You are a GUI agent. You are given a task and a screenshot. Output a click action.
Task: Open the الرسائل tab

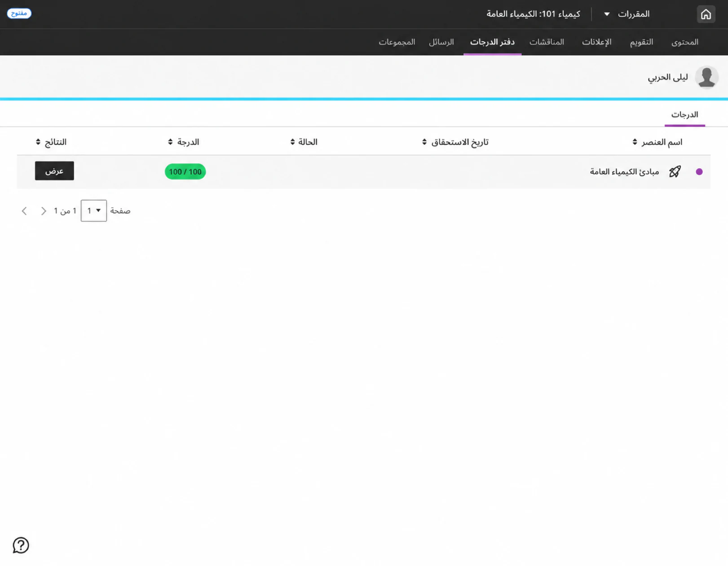pos(441,42)
